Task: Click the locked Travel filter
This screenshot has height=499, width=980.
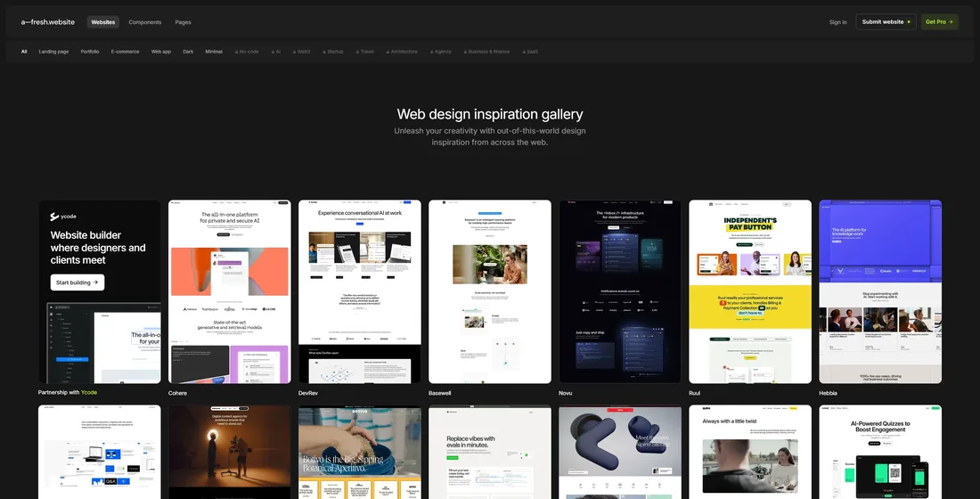Action: (x=365, y=52)
